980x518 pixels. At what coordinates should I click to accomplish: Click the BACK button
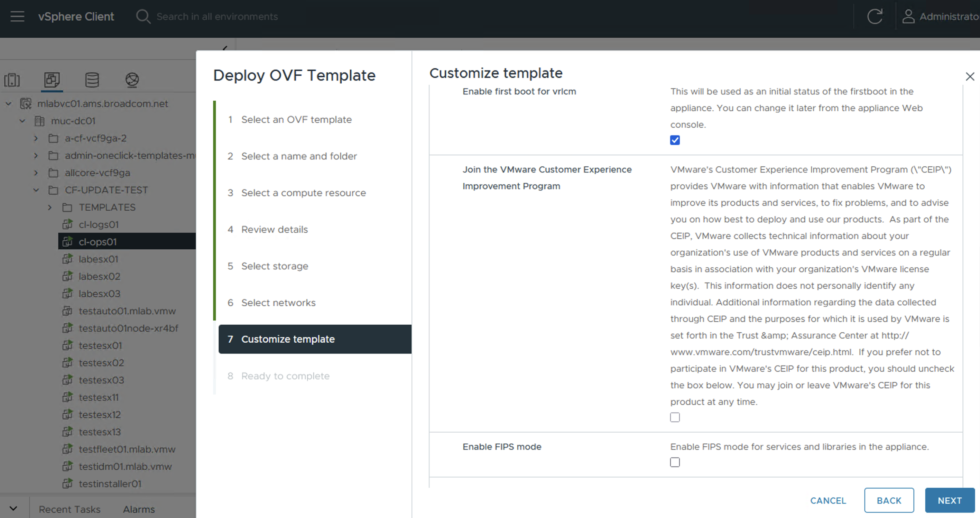889,500
